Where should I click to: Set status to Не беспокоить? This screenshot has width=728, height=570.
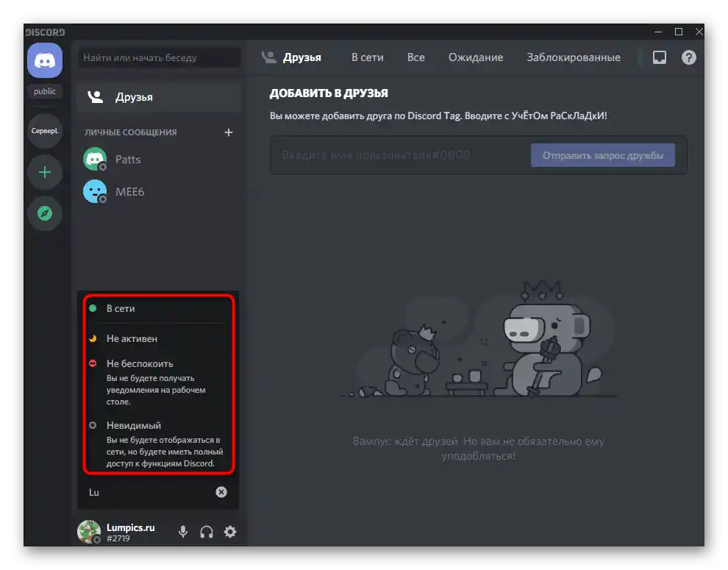pos(159,382)
